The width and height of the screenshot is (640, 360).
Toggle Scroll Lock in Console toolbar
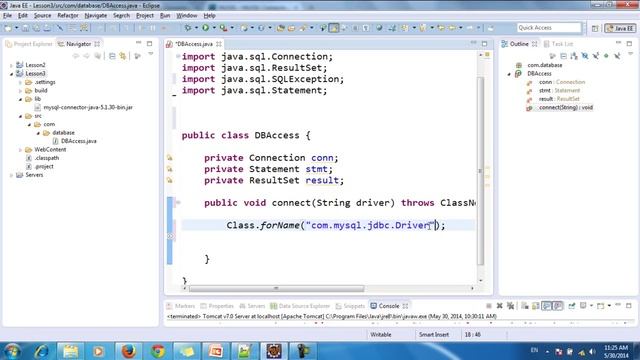(536, 306)
